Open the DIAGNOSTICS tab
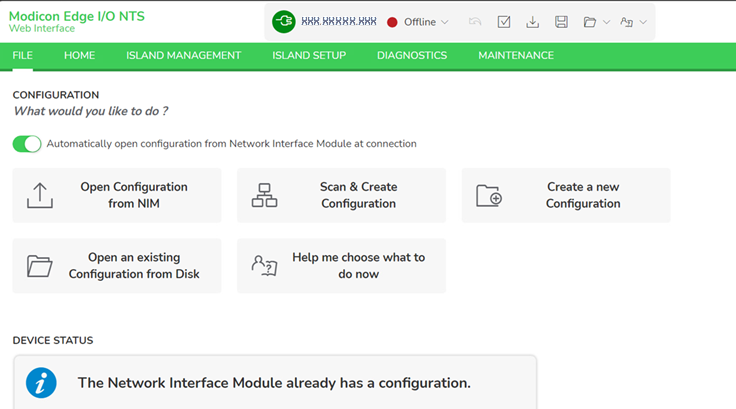736x409 pixels. 412,55
